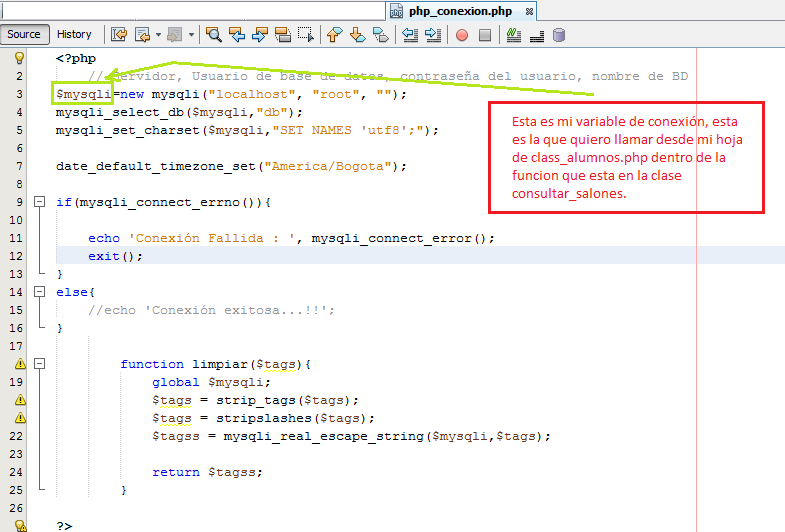Click date_default_timezone_set function name
Viewport: 785px width, 532px height.
point(156,166)
